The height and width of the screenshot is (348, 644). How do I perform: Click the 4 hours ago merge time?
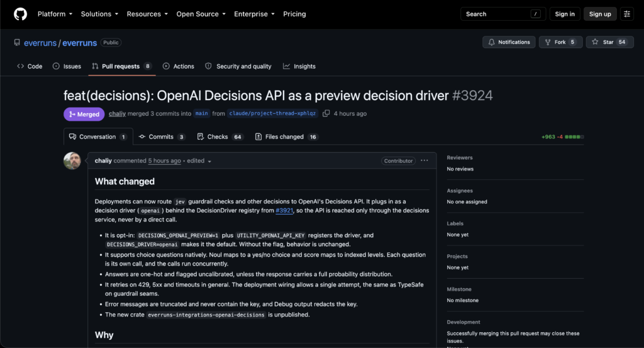350,114
